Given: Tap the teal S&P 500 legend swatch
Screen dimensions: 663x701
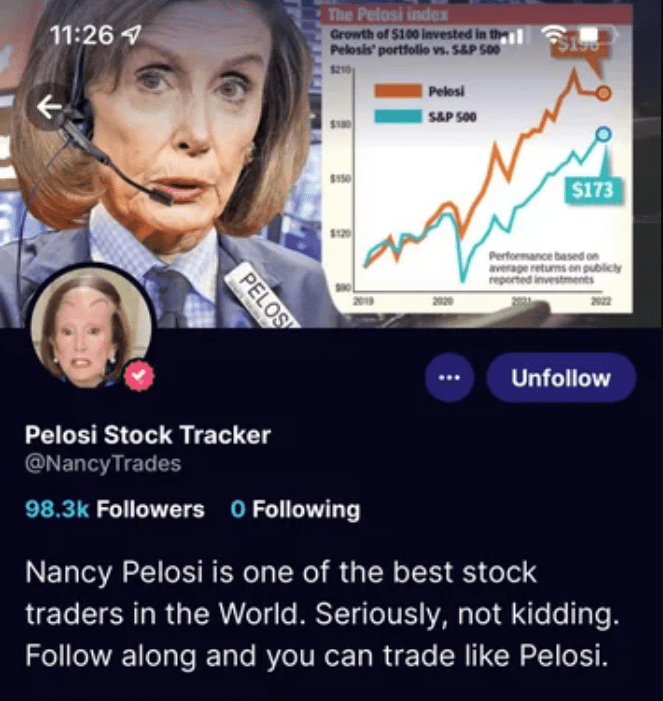Looking at the screenshot, I should tap(398, 116).
